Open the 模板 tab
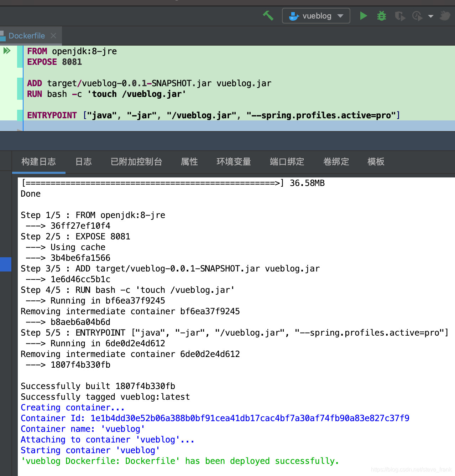Screen dimensions: 455x476 click(376, 162)
